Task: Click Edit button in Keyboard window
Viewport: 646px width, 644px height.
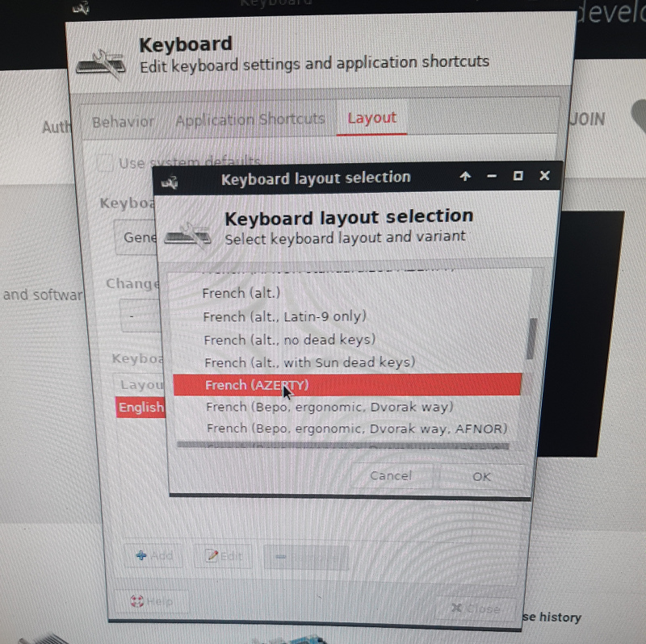Action: tap(224, 556)
